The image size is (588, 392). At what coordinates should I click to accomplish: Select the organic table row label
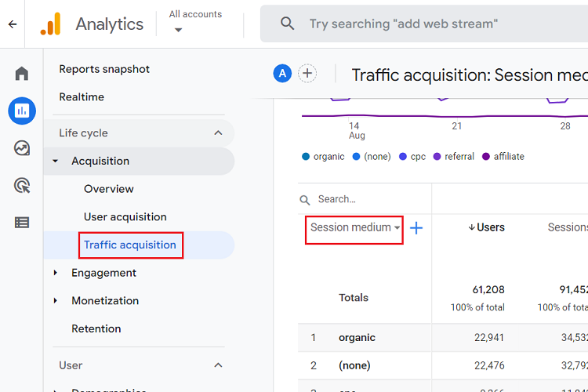coord(357,338)
